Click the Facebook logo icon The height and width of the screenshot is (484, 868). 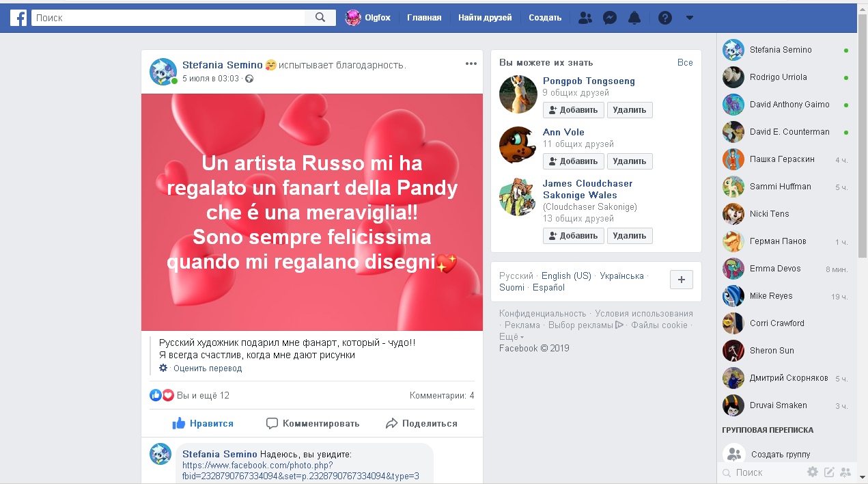click(18, 18)
